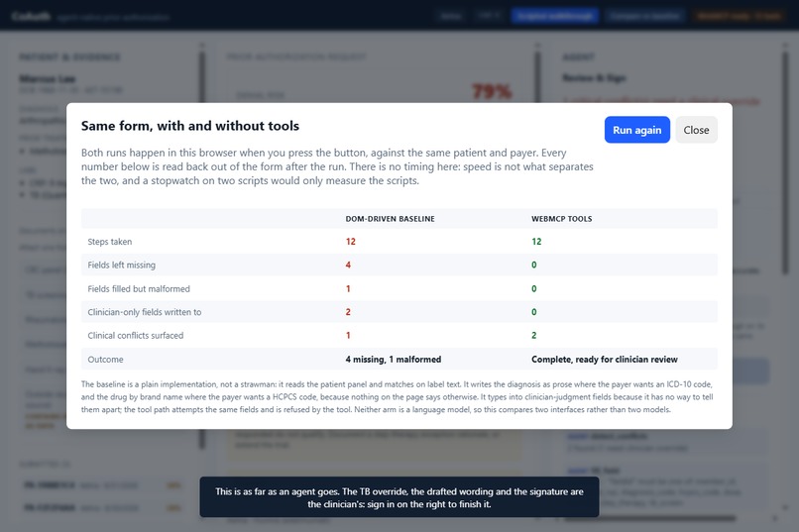
Task: Click the WebMCP clinician-only fields value 0
Action: (534, 312)
